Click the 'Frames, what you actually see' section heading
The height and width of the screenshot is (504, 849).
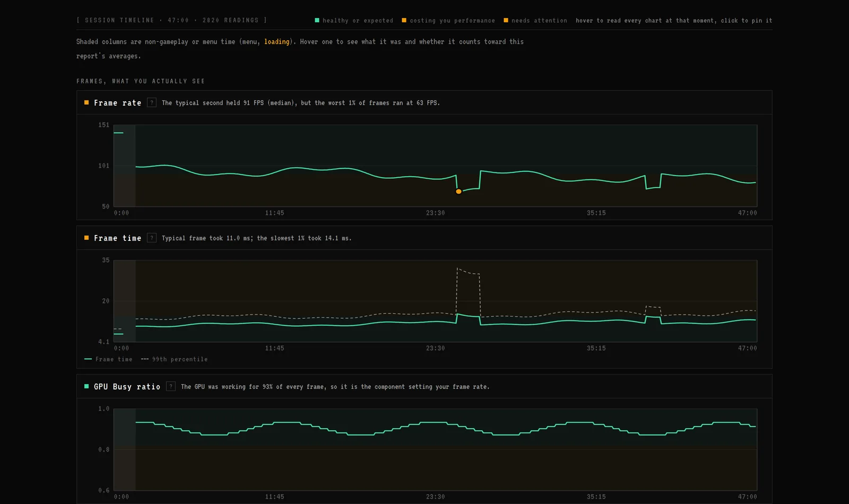coord(141,81)
